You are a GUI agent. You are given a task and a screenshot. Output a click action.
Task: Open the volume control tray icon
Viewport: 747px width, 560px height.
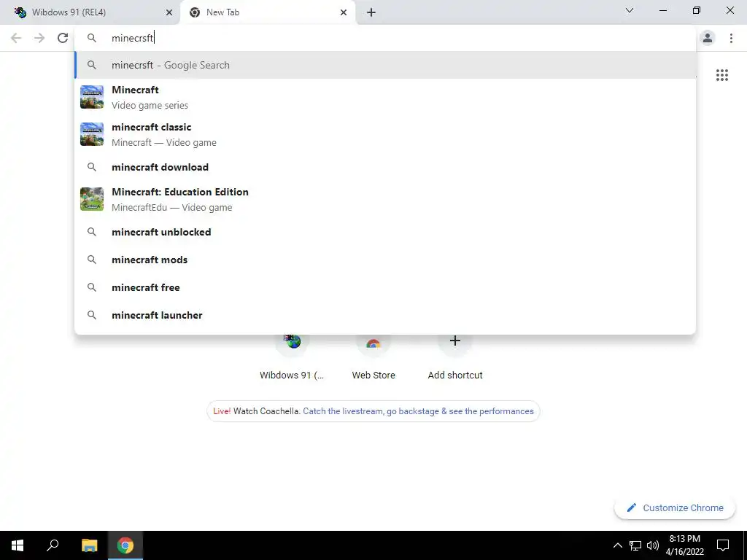(653, 545)
